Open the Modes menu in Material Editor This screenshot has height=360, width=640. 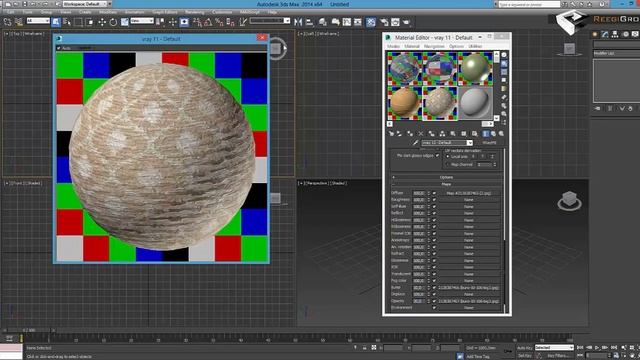tap(393, 47)
